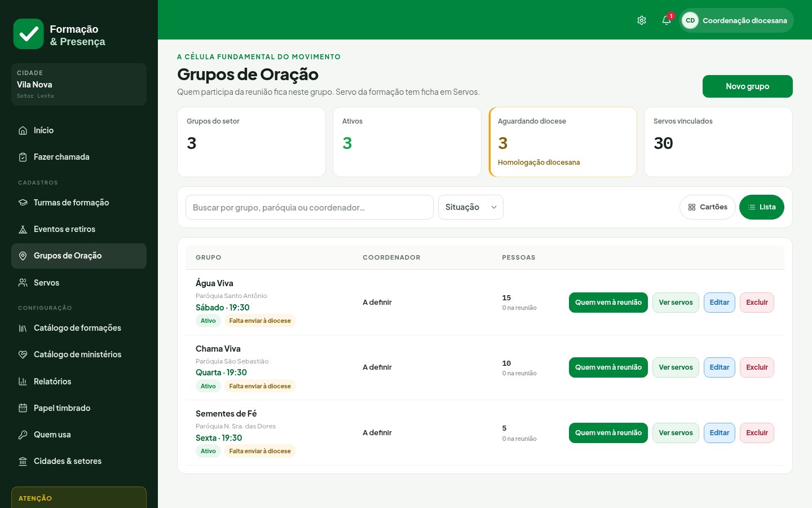Click Ver servos for Chama Viva
Image resolution: width=812 pixels, height=508 pixels.
(x=676, y=367)
